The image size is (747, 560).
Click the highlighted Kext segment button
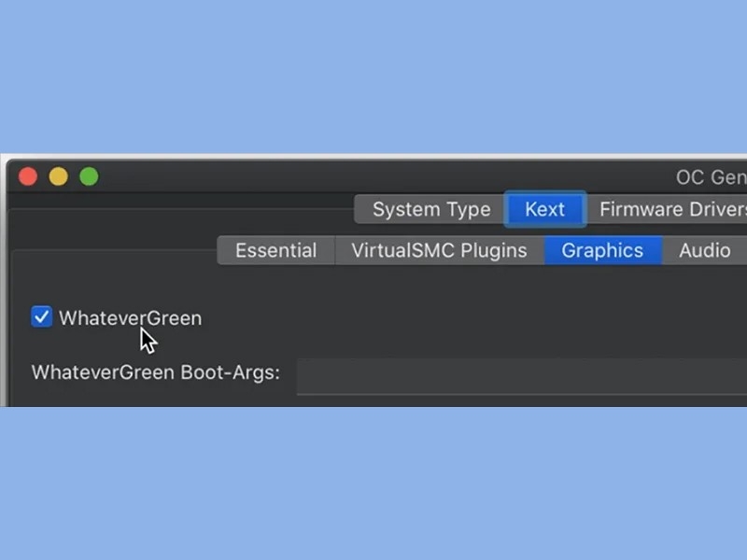(545, 209)
